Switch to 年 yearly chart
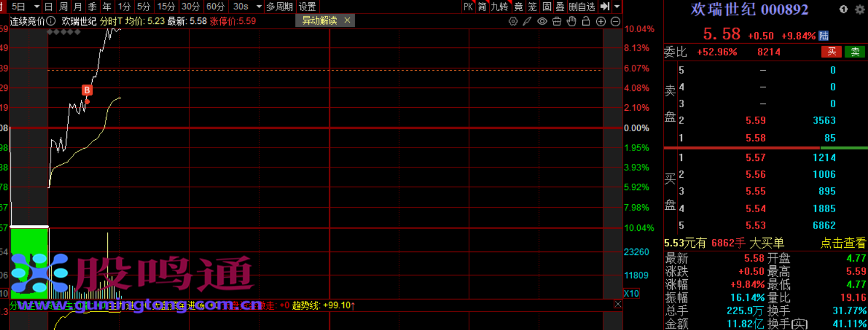The width and height of the screenshot is (868, 330). [107, 6]
